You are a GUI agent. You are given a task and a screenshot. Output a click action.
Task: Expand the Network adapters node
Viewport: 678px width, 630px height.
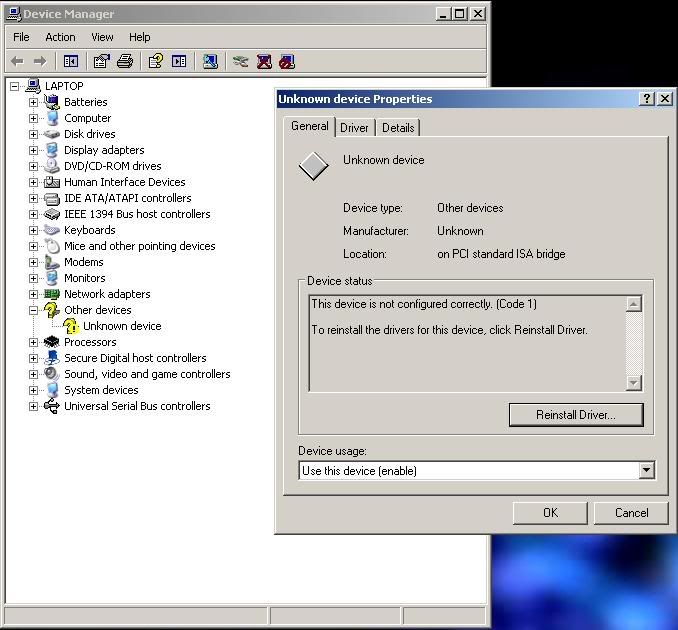click(33, 294)
